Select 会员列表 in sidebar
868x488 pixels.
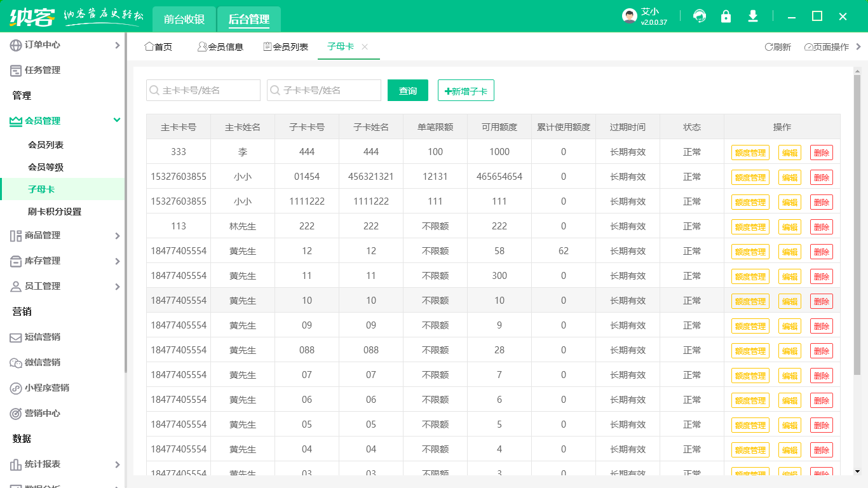(46, 145)
